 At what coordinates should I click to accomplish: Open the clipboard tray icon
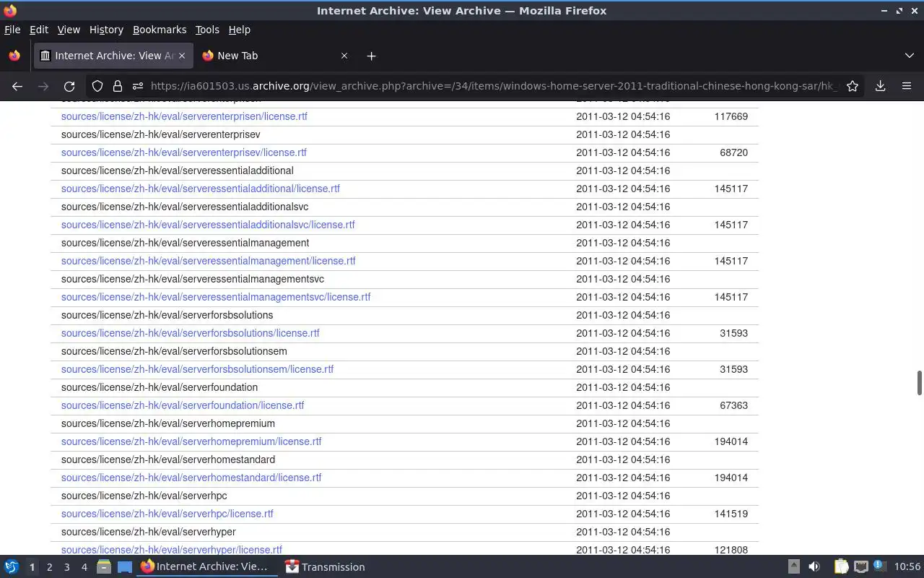(x=841, y=567)
